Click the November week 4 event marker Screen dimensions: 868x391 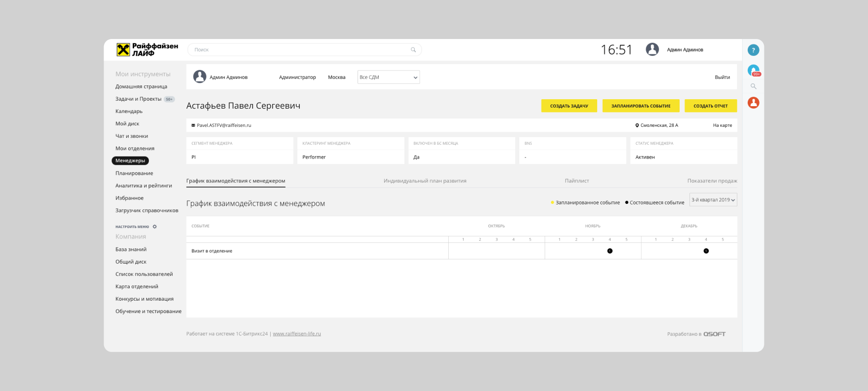pyautogui.click(x=610, y=251)
